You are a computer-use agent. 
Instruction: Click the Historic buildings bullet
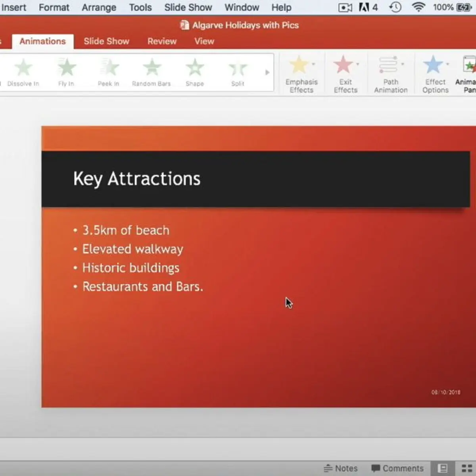tap(131, 268)
